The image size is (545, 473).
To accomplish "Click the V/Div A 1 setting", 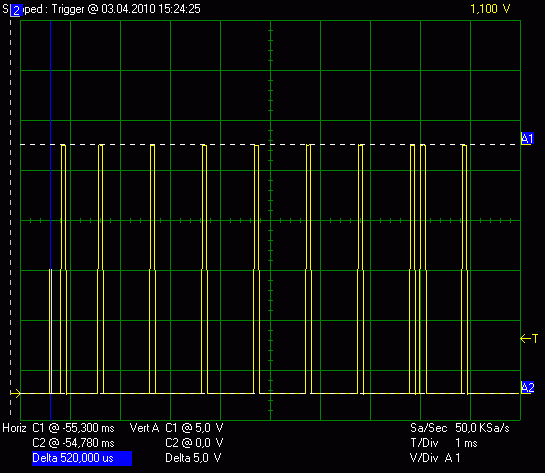I will (x=435, y=458).
